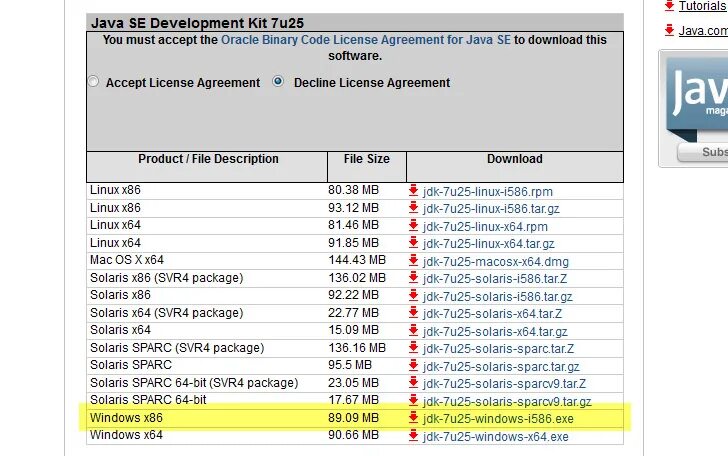Screen dimensions: 728x456
Task: Download jdk-7u25-solaris-sparcv9.tar.gz
Action: 507,401
